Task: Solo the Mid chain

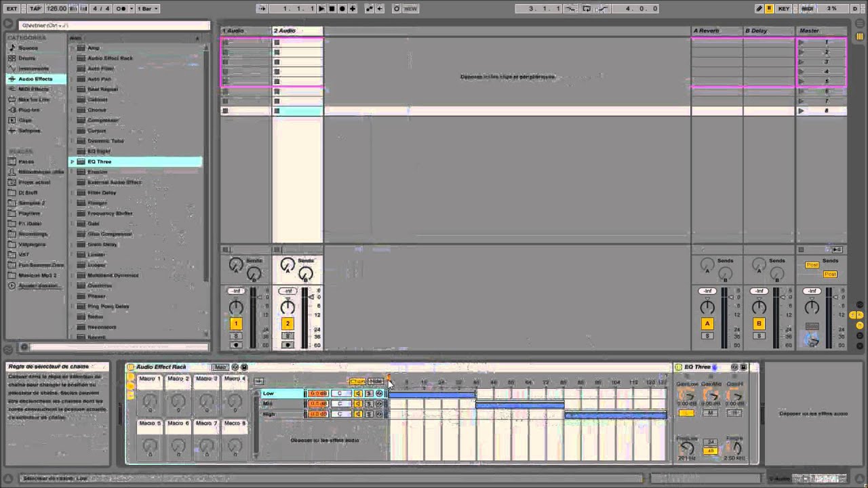Action: (369, 404)
